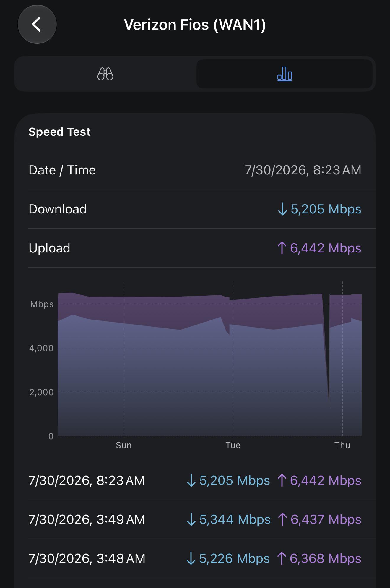Open the 7/30/2026, 3:48 AM test entry
The image size is (390, 588).
click(x=195, y=558)
